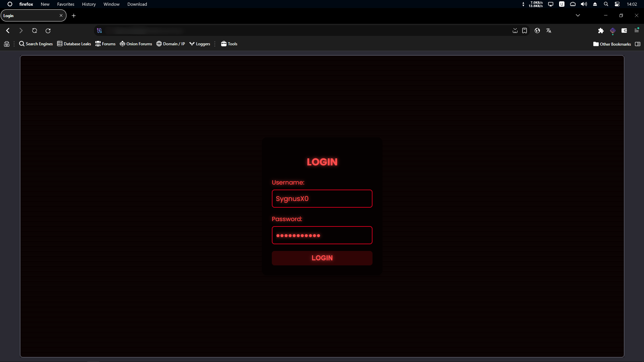This screenshot has height=362, width=644.
Task: Minimize the browser window
Action: [x=606, y=15]
